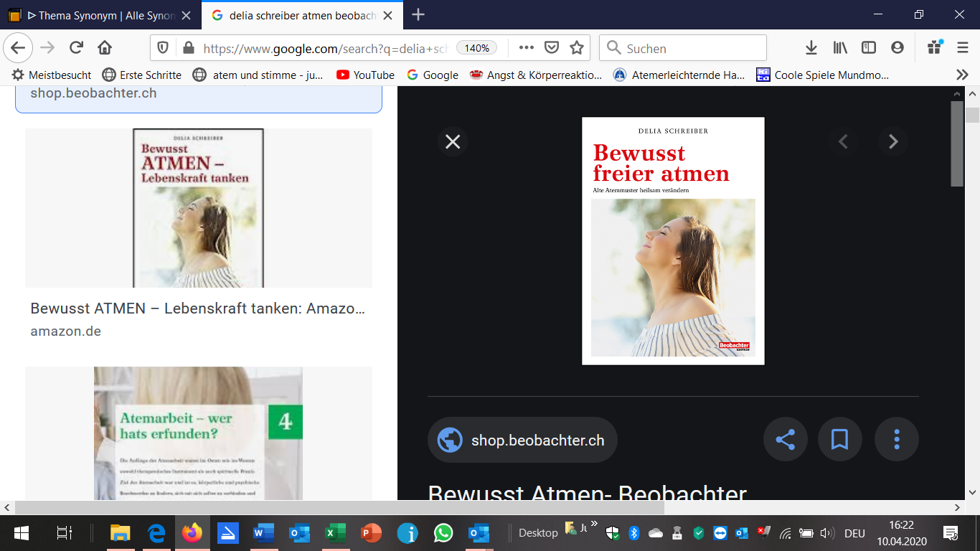The height and width of the screenshot is (551, 980).
Task: Open DEU keyboard language selector
Action: (x=854, y=533)
